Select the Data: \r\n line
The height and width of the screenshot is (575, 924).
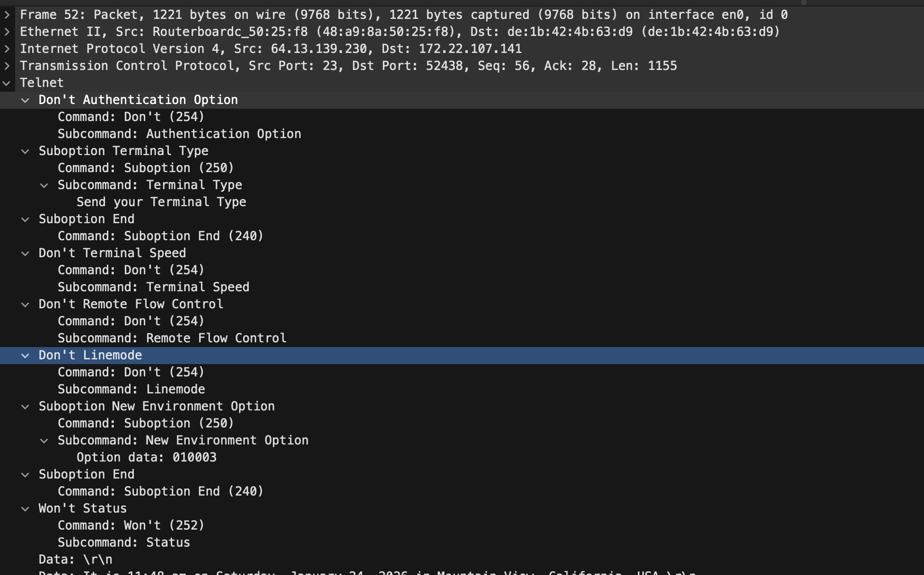(x=76, y=559)
